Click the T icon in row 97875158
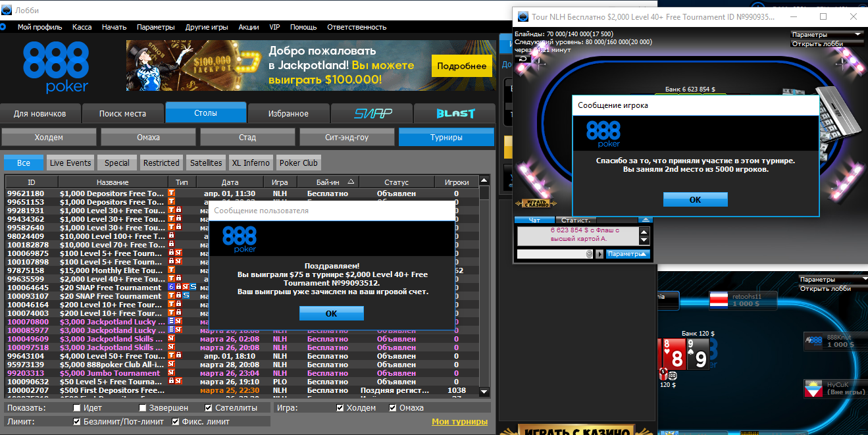The image size is (868, 435). [x=171, y=270]
